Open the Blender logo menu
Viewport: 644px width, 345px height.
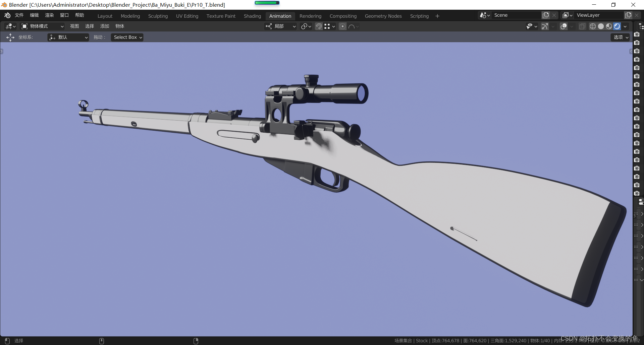tap(7, 15)
